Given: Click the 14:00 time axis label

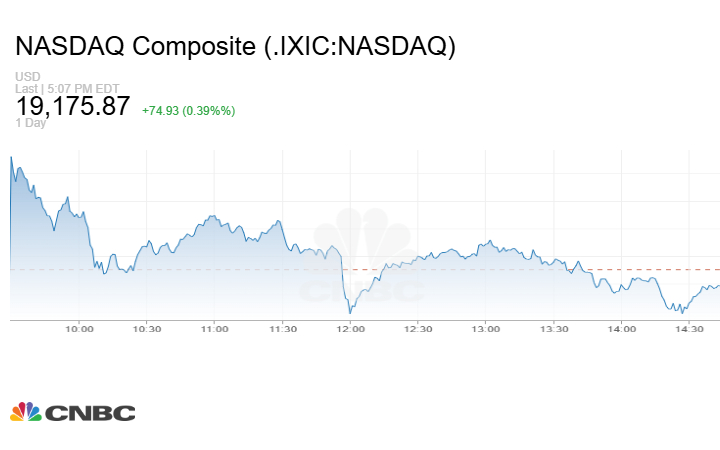Looking at the screenshot, I should pos(622,329).
